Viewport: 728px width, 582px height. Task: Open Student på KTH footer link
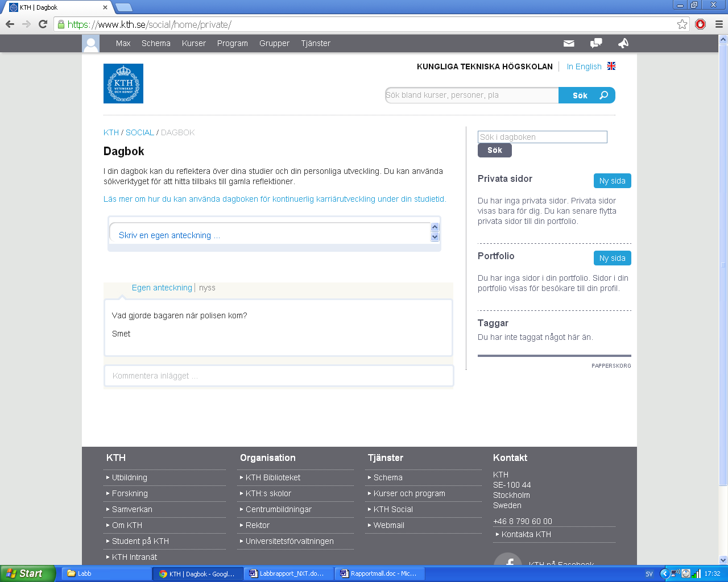[x=140, y=541]
